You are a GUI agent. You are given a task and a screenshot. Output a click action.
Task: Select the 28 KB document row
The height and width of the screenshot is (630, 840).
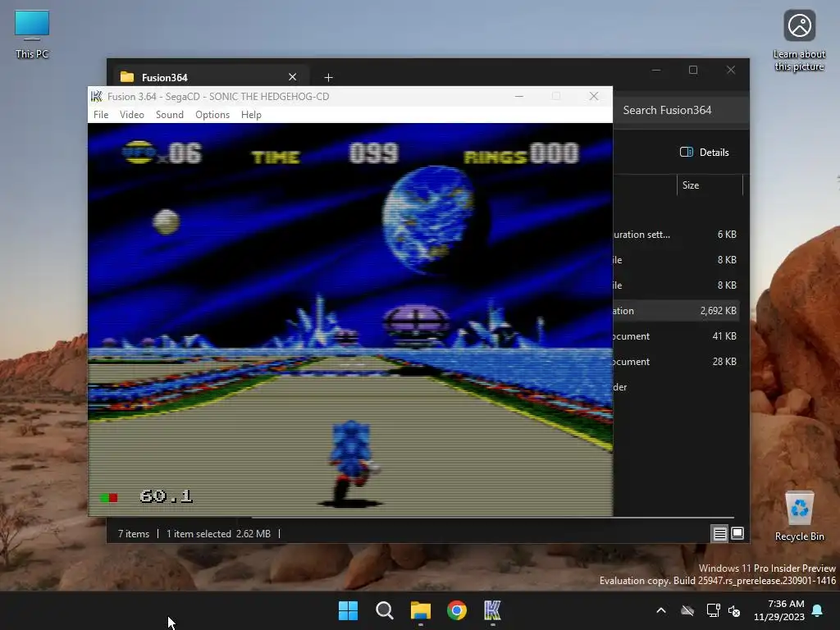676,362
